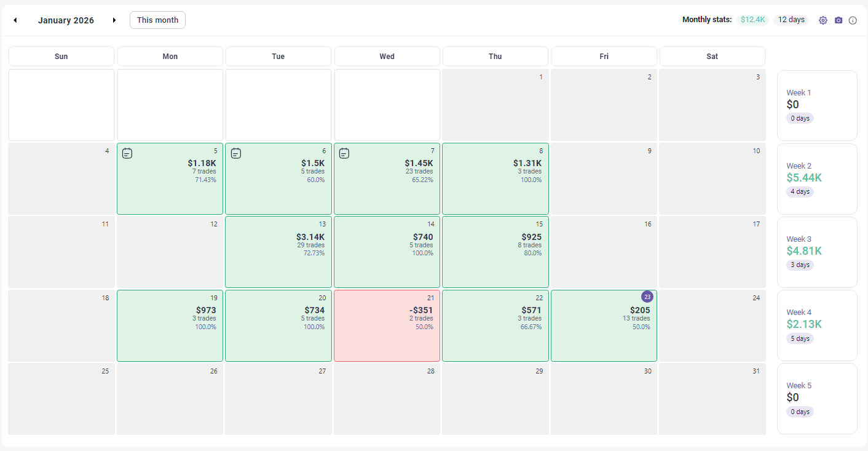Open January 8 cell with $1.31K
Viewport: 868px width, 451px height.
point(495,178)
